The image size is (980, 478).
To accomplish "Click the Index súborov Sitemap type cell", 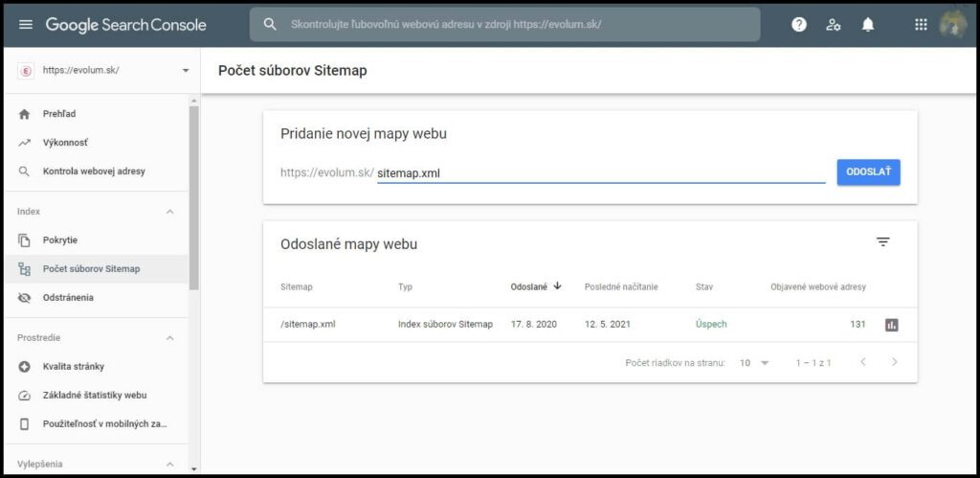I will point(445,325).
